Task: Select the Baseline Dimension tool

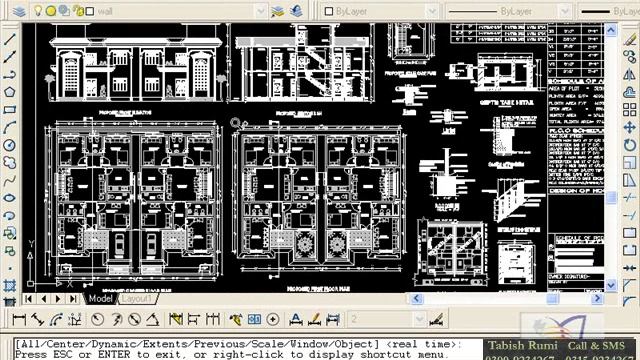Action: coord(194,319)
